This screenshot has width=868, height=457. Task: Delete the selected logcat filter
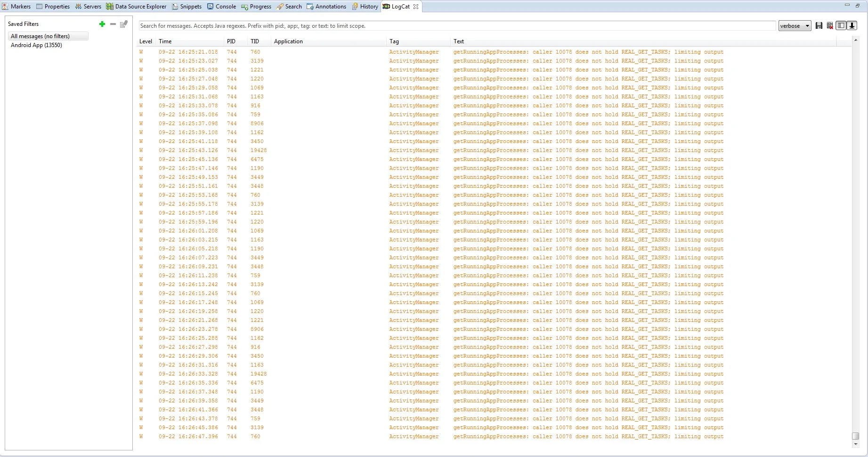[113, 24]
